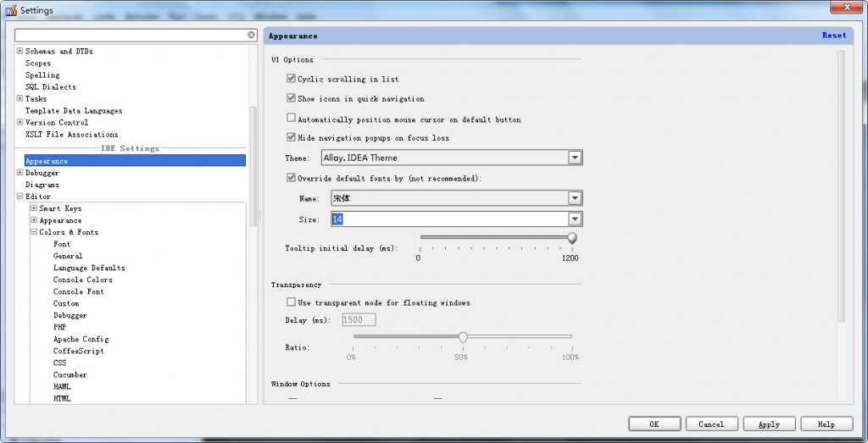
Task: Expand the Tasks tree node
Action: coord(20,98)
